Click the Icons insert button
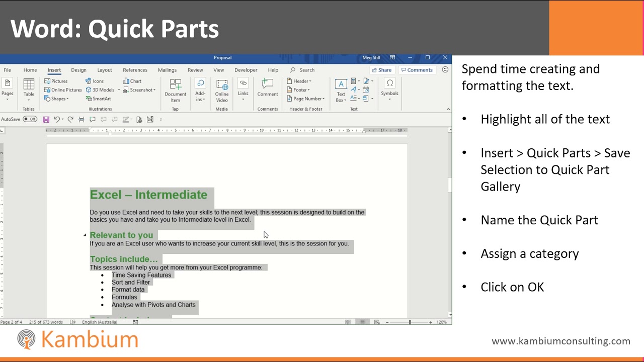644x362 pixels. point(95,81)
